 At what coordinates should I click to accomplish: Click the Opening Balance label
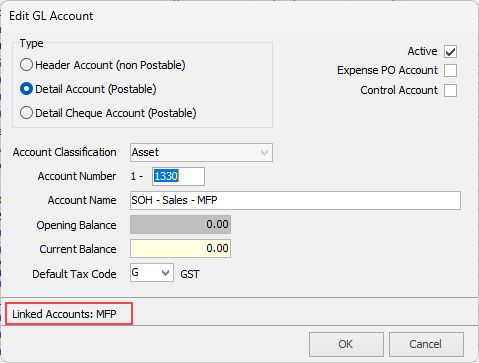tap(76, 225)
